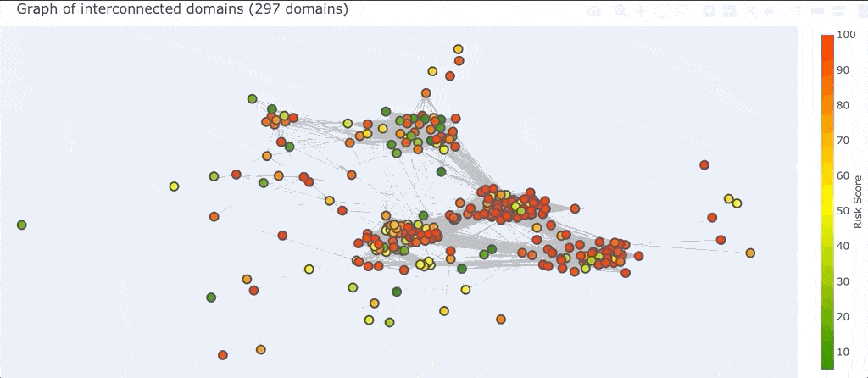Click the far-right orange node near colorbar
This screenshot has width=868, height=378.
(750, 253)
